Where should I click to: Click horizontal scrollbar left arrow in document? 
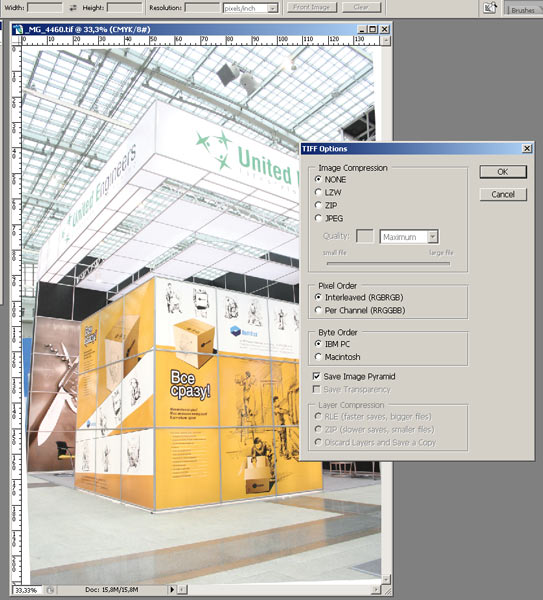pos(182,590)
